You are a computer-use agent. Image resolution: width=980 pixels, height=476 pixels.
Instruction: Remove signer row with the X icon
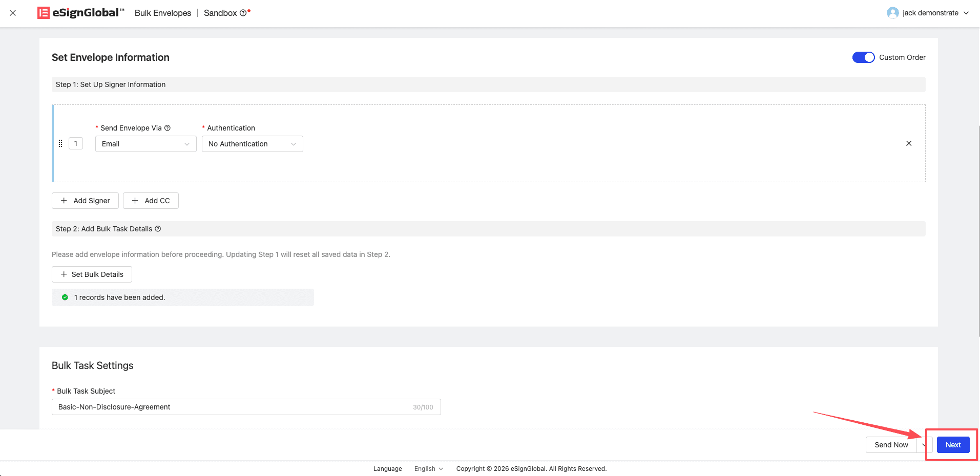coord(908,144)
